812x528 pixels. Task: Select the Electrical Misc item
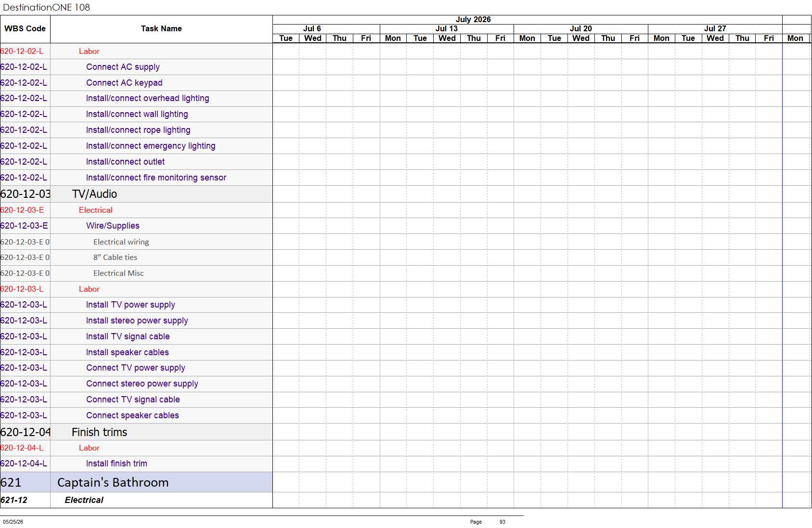[x=118, y=273]
